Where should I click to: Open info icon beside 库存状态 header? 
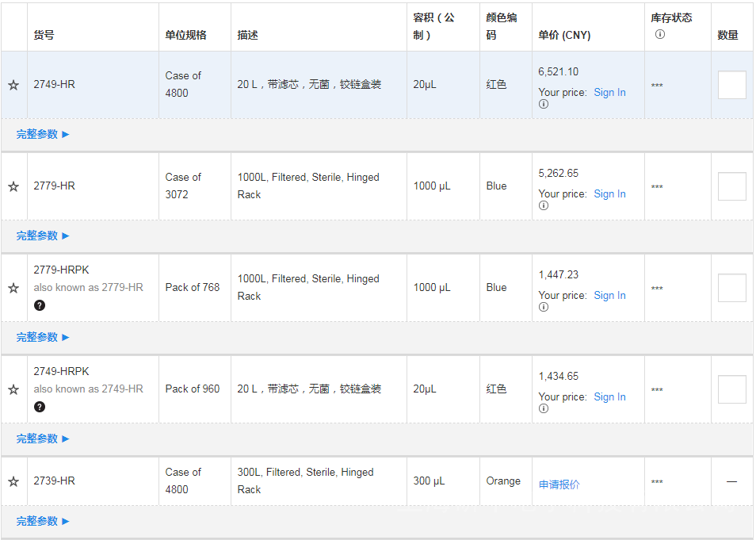point(659,34)
